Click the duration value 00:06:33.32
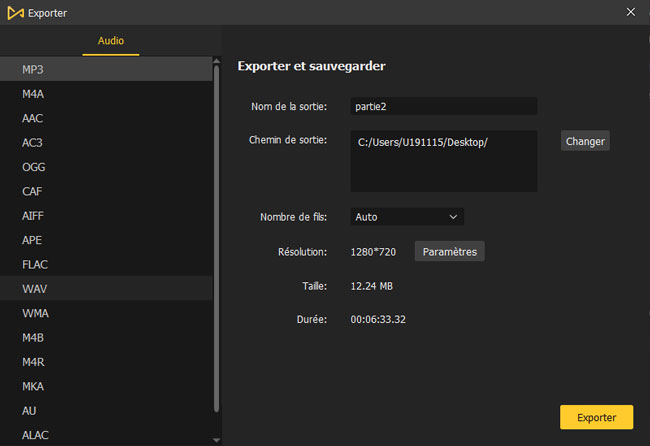 (378, 319)
